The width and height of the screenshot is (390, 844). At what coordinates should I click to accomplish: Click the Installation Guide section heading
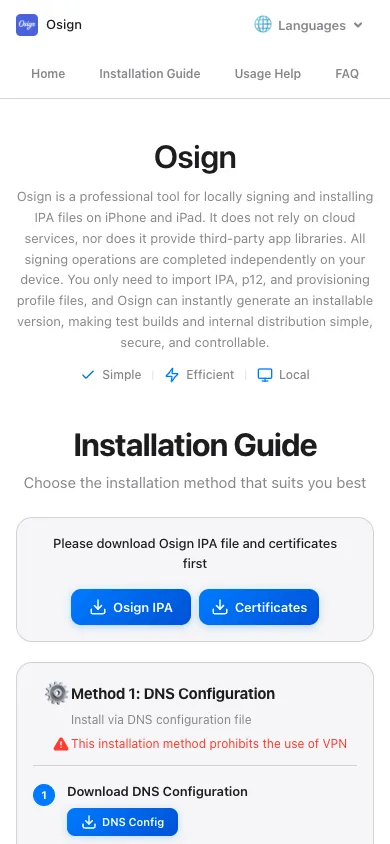[195, 446]
